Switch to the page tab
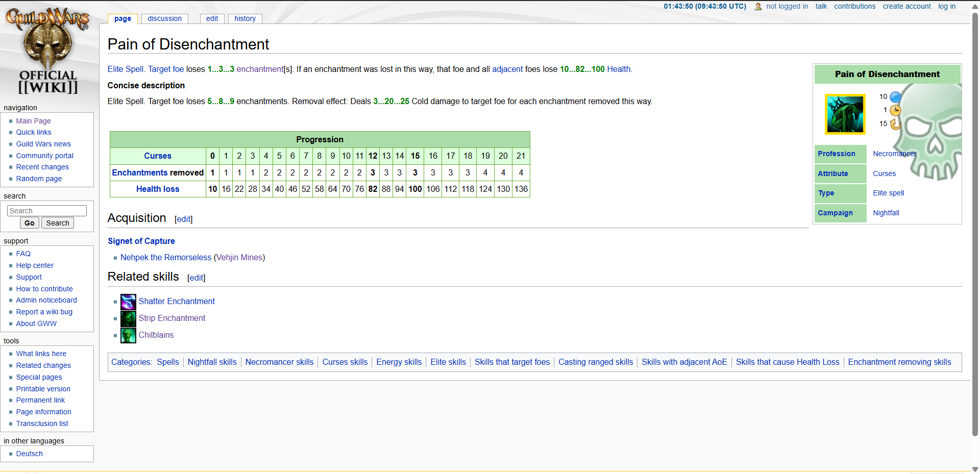Screen dimensions: 980x474 coord(122,18)
